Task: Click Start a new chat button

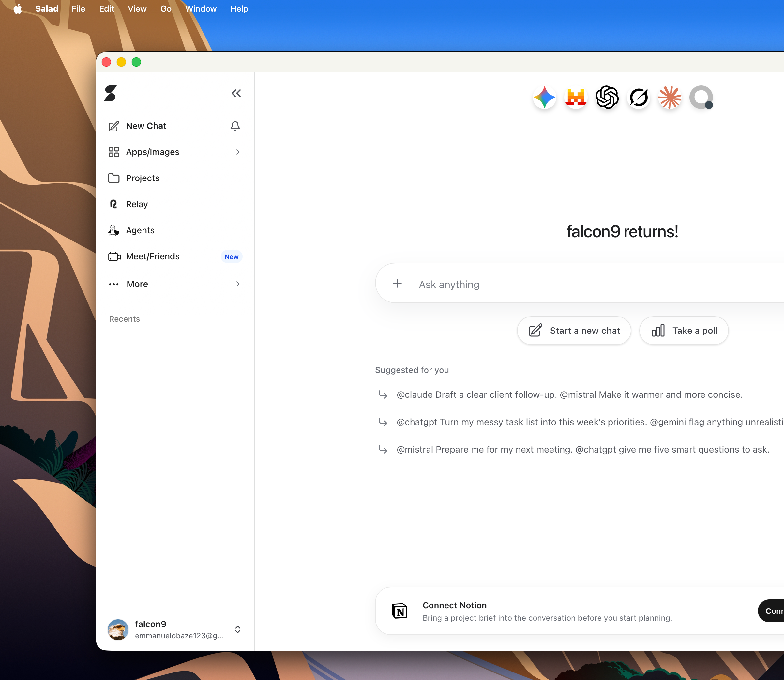Action: tap(574, 331)
